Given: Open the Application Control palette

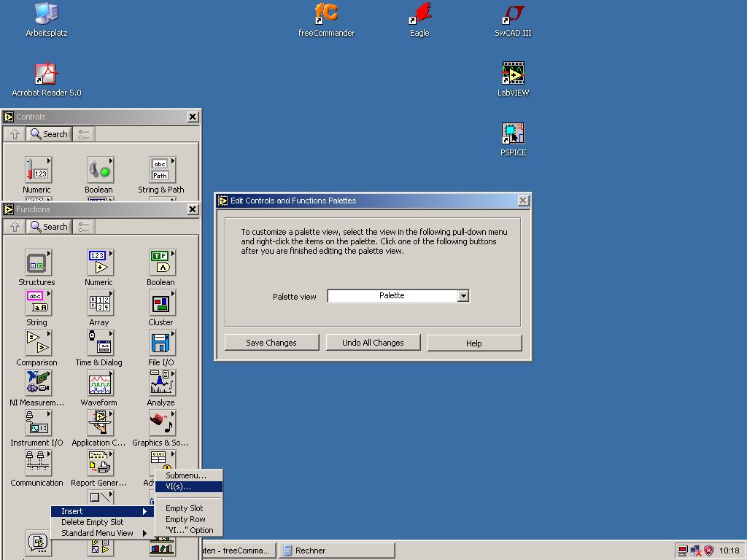Looking at the screenshot, I should (x=99, y=423).
